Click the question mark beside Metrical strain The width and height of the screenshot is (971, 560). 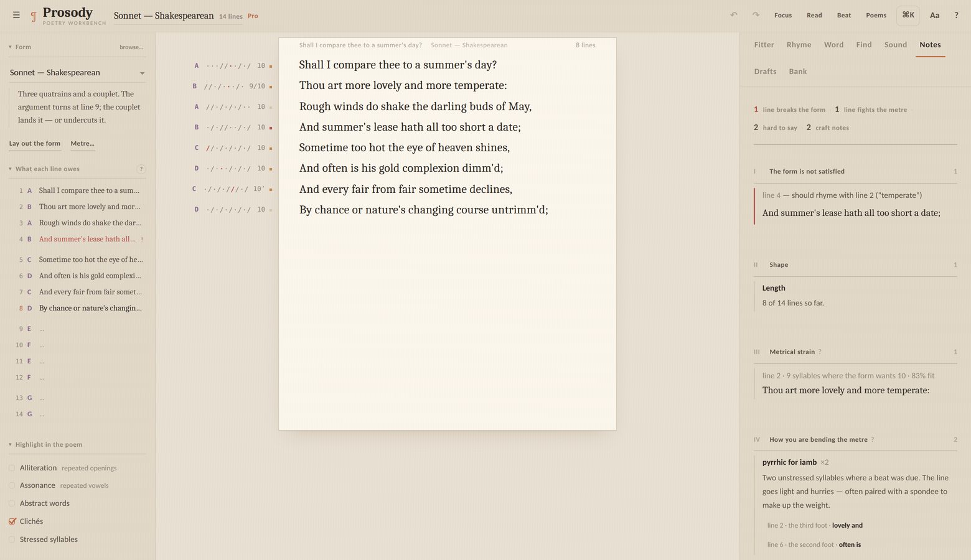820,352
